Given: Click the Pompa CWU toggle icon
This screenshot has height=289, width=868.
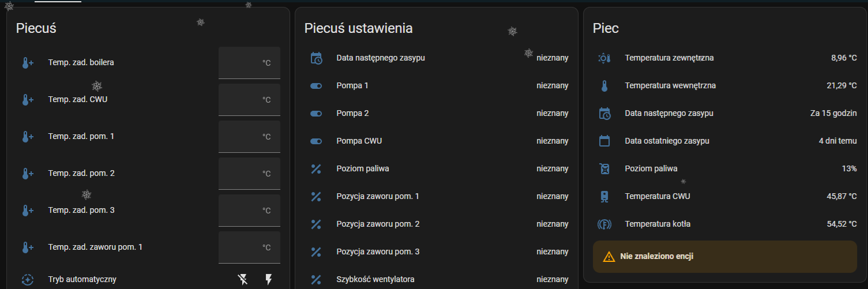Looking at the screenshot, I should [316, 141].
